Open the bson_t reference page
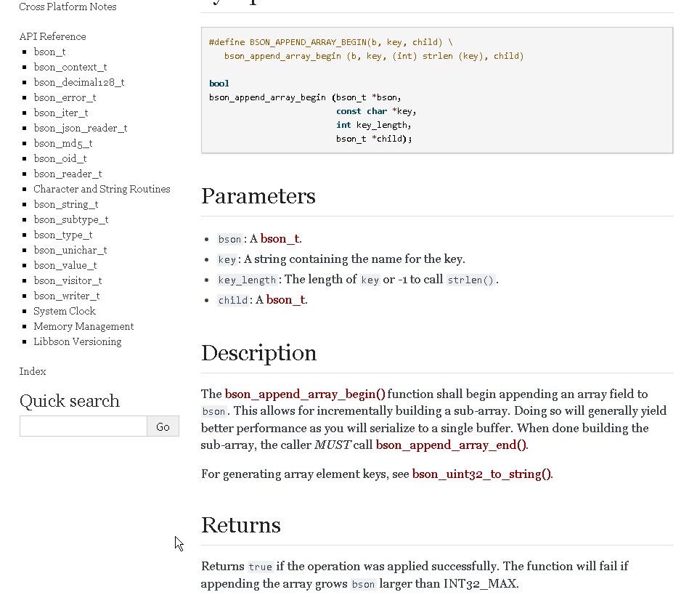 point(49,52)
